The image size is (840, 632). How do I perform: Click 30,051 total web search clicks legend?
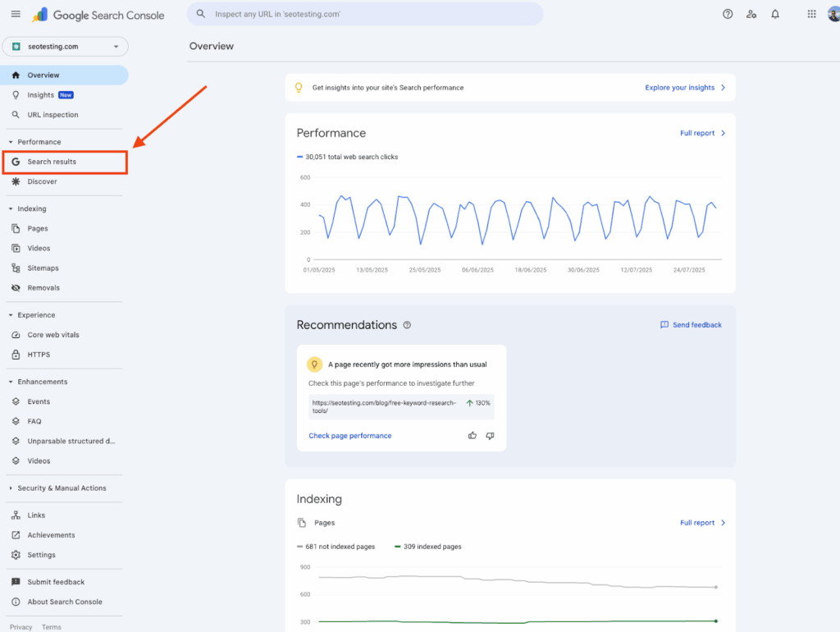click(x=347, y=157)
